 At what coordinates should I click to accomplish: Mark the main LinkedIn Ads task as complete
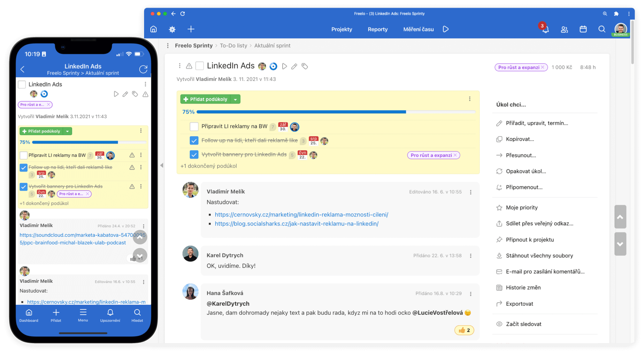pyautogui.click(x=200, y=66)
